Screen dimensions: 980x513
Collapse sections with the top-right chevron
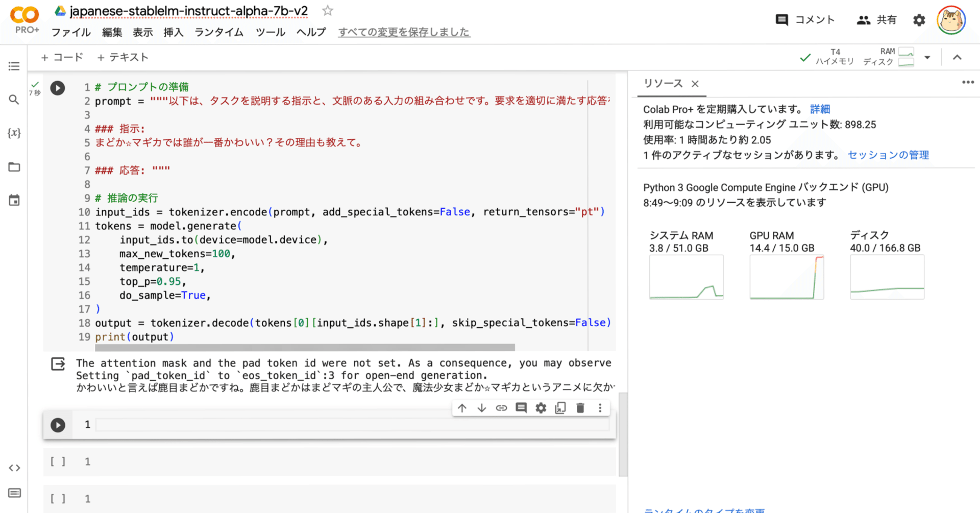pos(957,57)
